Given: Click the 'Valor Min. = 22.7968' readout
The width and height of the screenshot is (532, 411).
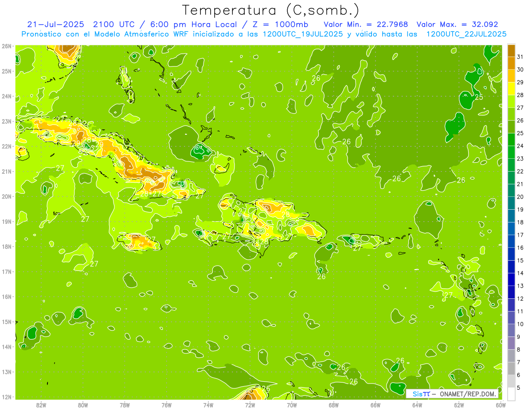Looking at the screenshot, I should [x=366, y=24].
